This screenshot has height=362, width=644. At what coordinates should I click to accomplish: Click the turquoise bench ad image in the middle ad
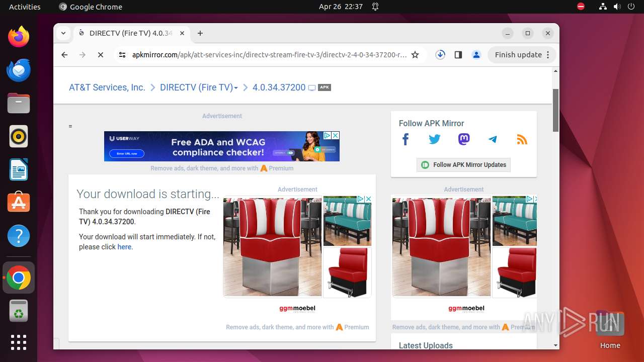[347, 221]
